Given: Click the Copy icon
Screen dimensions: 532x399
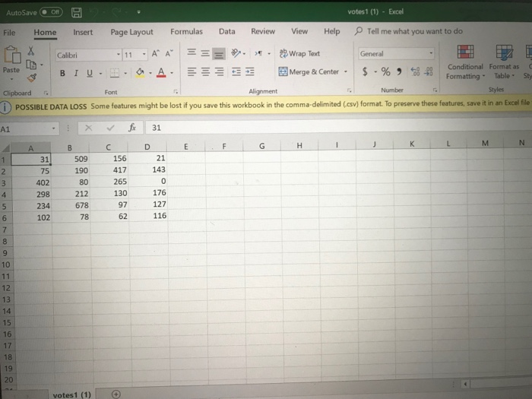Looking at the screenshot, I should 31,65.
